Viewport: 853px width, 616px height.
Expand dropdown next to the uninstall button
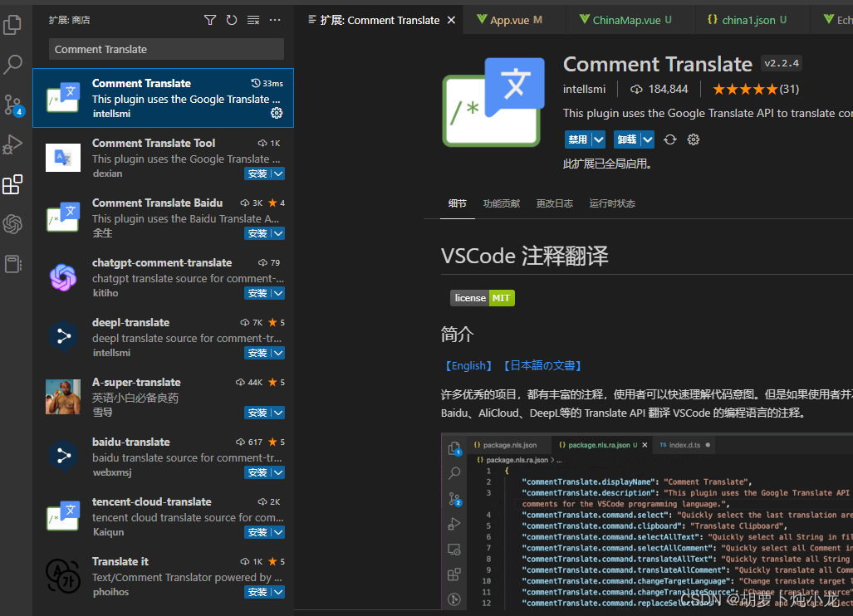(647, 139)
